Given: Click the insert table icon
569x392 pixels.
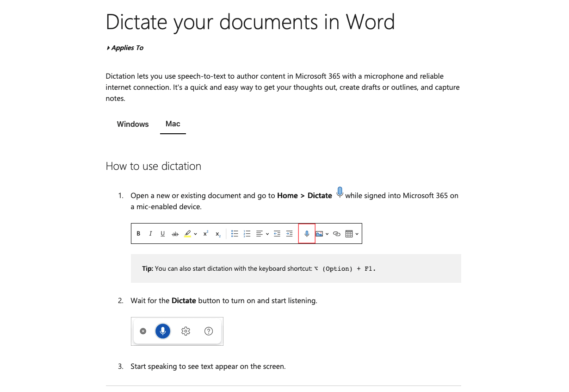Looking at the screenshot, I should pyautogui.click(x=349, y=234).
